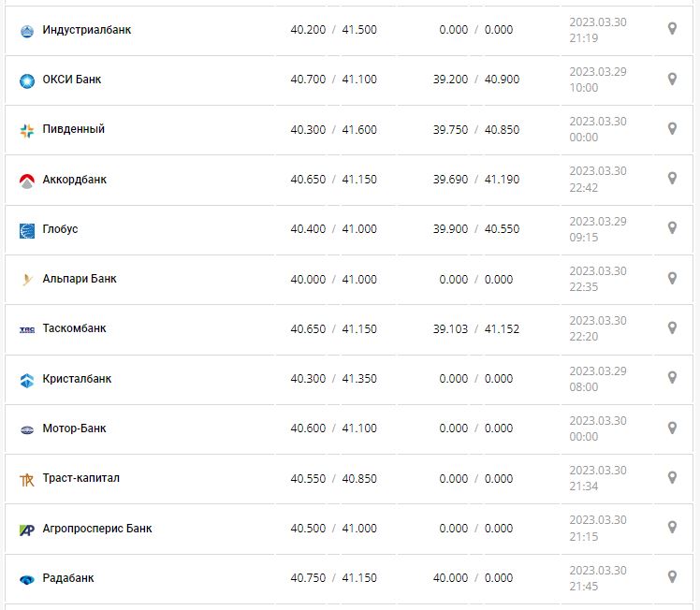Viewport: 700px width, 610px height.
Task: Open the Траст-капитал map pin
Action: point(672,477)
